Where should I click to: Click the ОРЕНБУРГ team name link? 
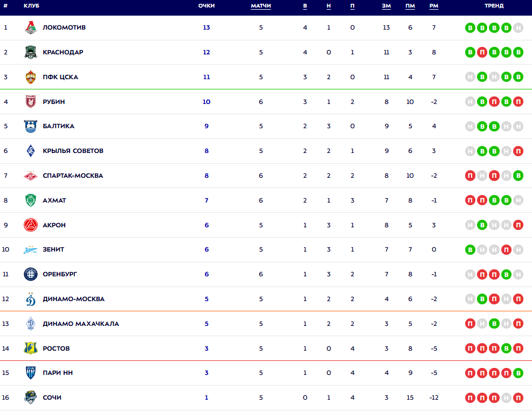point(60,274)
